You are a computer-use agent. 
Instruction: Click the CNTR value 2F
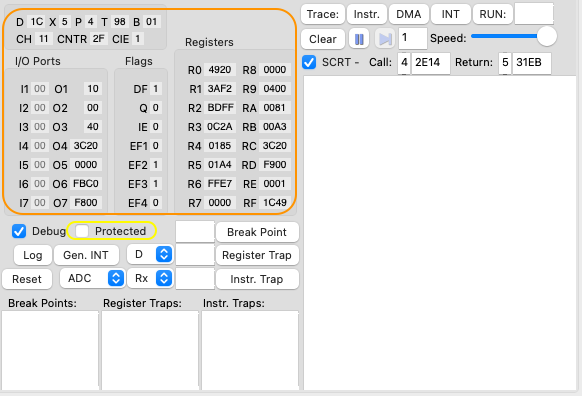point(98,39)
